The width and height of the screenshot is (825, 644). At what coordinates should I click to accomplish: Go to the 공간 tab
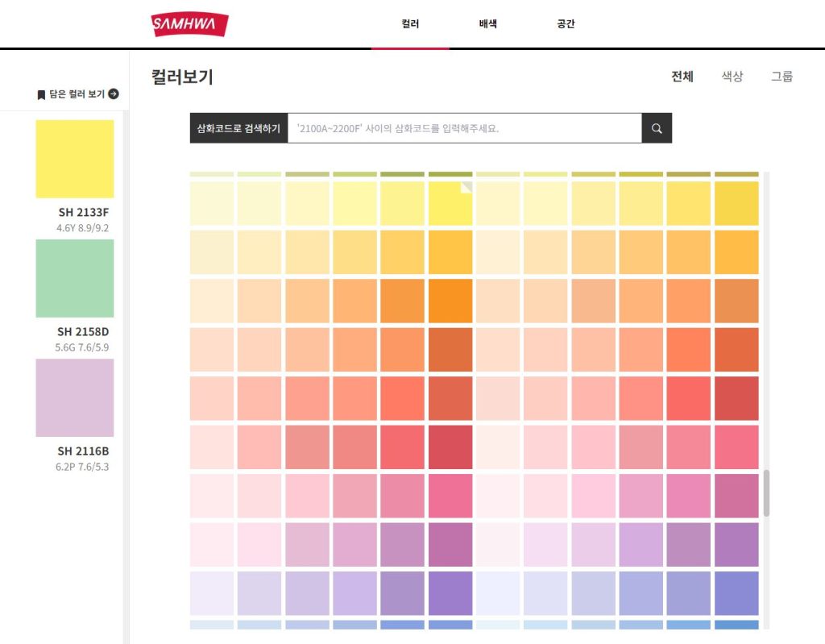[x=566, y=24]
